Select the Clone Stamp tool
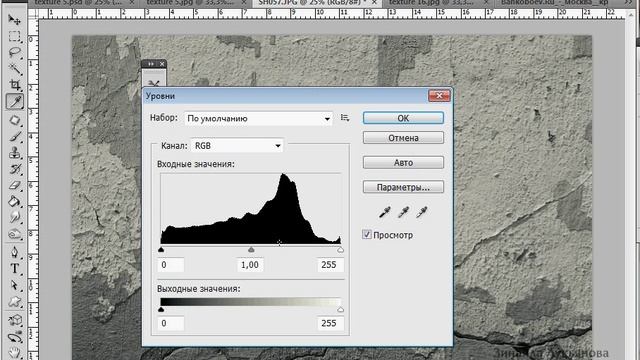640x360 pixels. coord(15,153)
